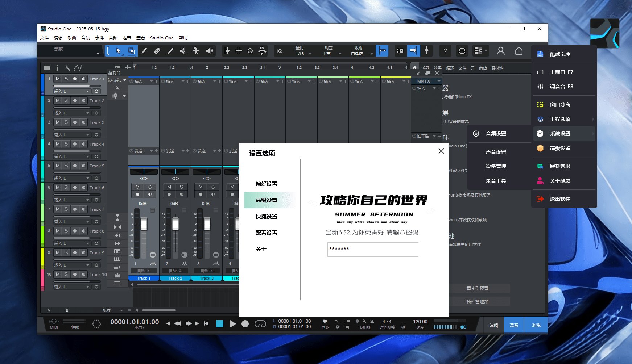
Task: Mute mixer channel 1
Action: point(137,187)
